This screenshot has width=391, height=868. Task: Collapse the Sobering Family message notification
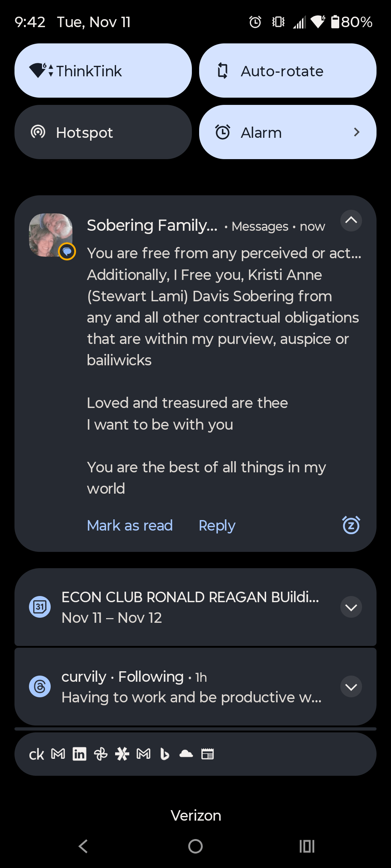pos(351,221)
